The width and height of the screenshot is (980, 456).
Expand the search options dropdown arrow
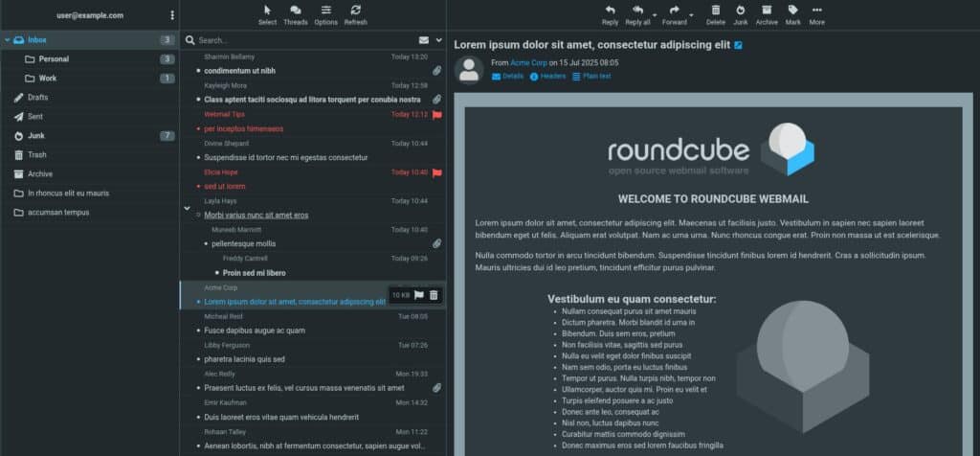pos(438,40)
